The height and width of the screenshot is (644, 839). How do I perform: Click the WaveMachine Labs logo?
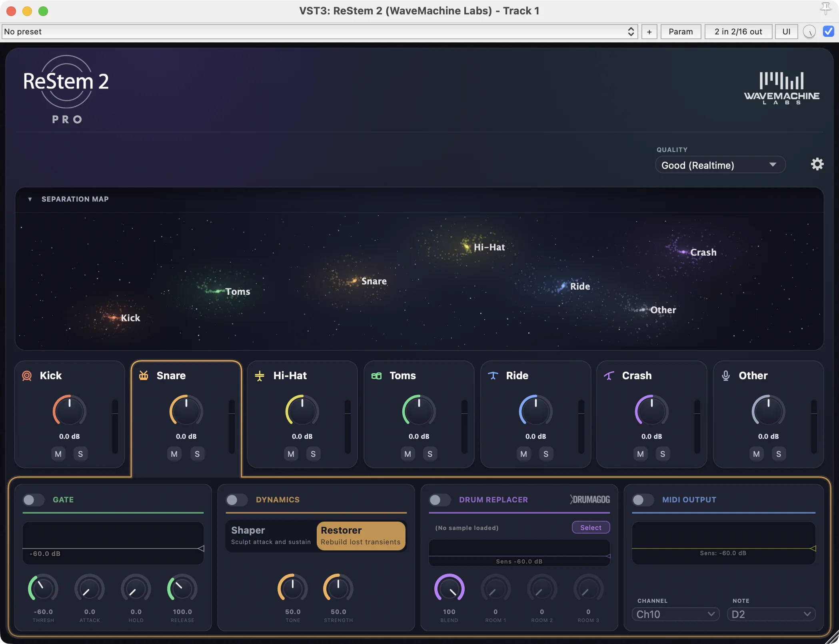click(781, 88)
